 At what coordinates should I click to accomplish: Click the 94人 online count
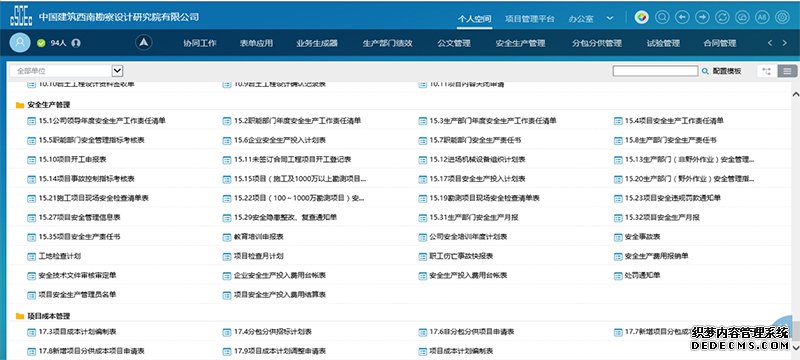click(x=59, y=43)
